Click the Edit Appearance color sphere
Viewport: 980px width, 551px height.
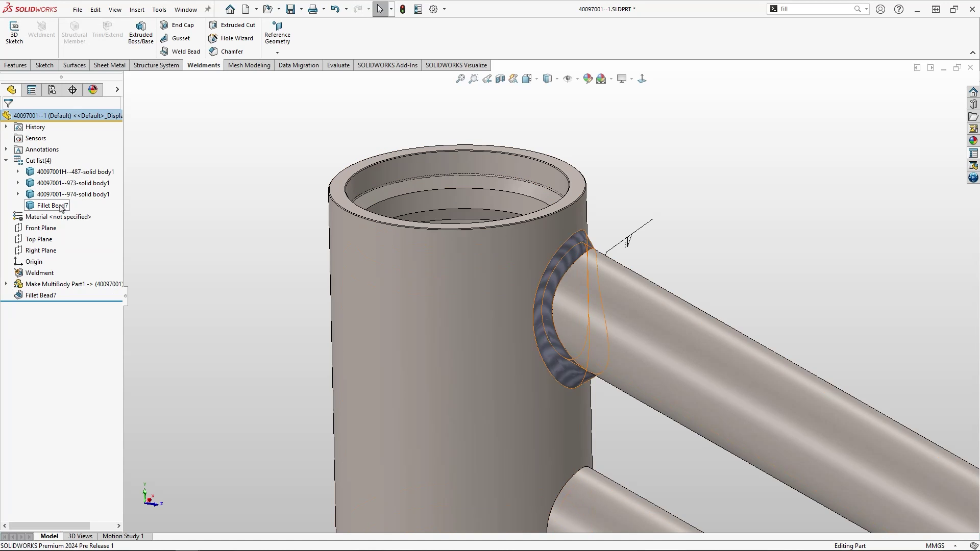587,79
